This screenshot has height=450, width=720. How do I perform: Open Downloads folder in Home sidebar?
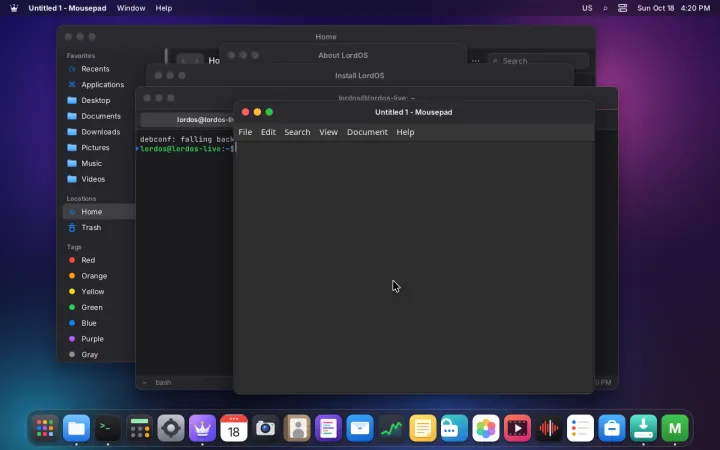tap(101, 132)
